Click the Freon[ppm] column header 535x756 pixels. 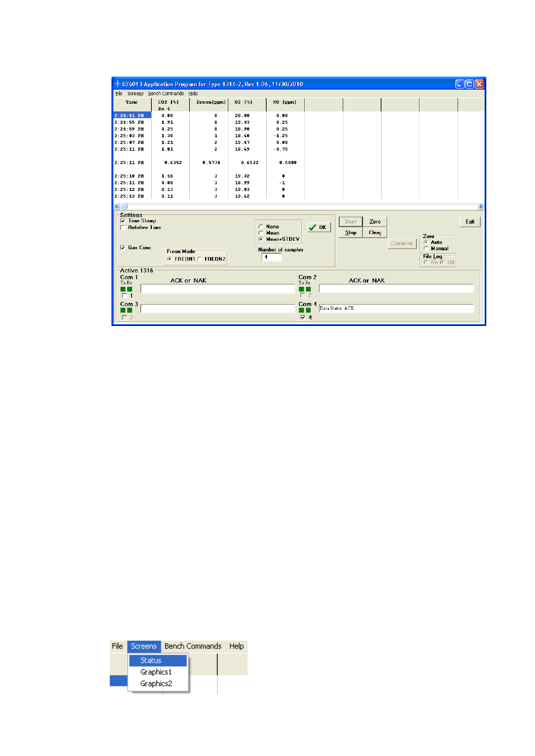pyautogui.click(x=209, y=105)
